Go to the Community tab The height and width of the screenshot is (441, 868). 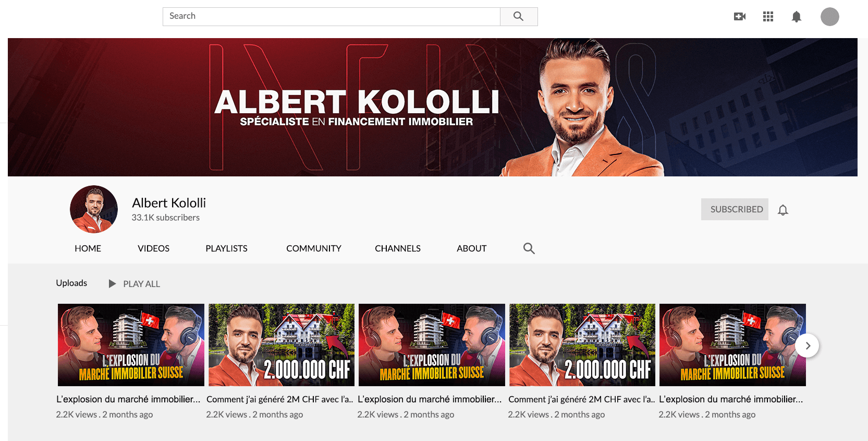314,248
